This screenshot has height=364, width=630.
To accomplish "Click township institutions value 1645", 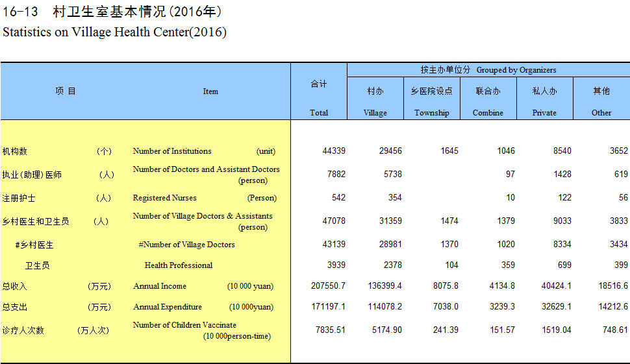I will coord(449,151).
